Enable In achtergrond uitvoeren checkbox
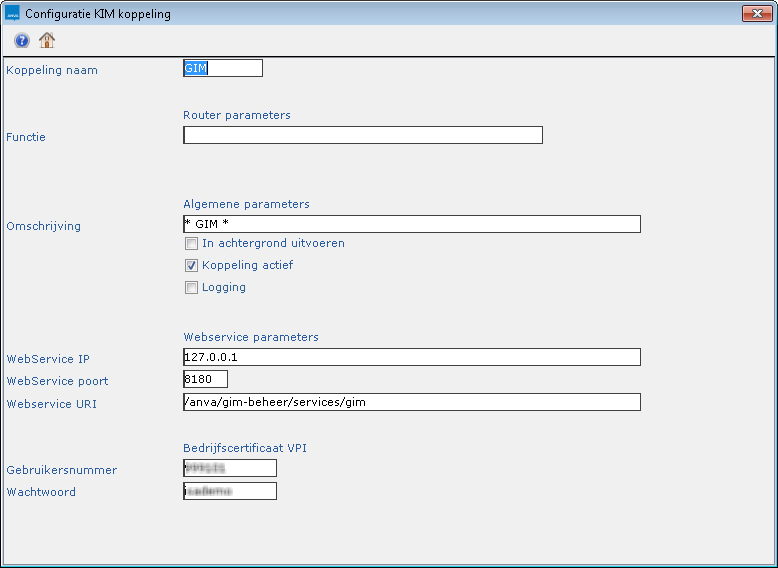The height and width of the screenshot is (568, 778). pyautogui.click(x=191, y=243)
